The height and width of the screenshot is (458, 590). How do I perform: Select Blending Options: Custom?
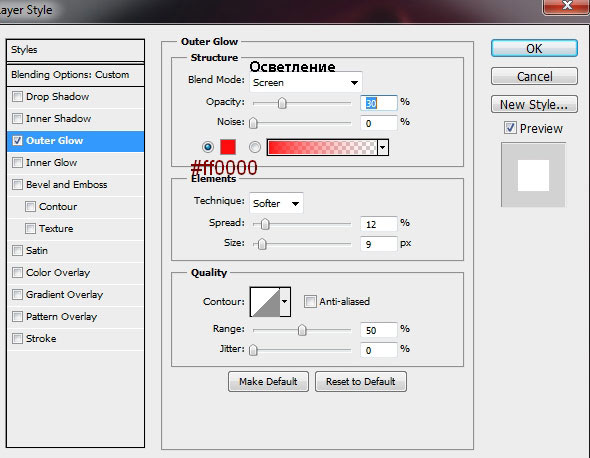pyautogui.click(x=70, y=75)
